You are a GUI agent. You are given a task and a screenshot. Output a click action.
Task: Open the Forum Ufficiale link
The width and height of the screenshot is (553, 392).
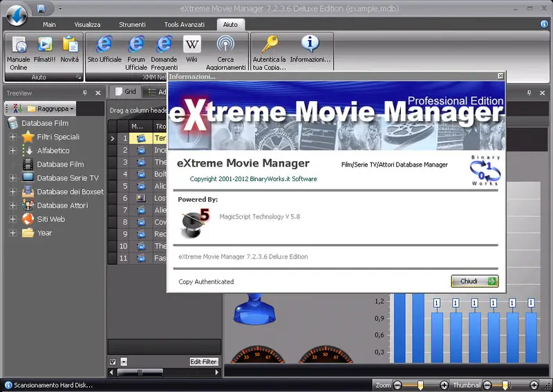136,53
